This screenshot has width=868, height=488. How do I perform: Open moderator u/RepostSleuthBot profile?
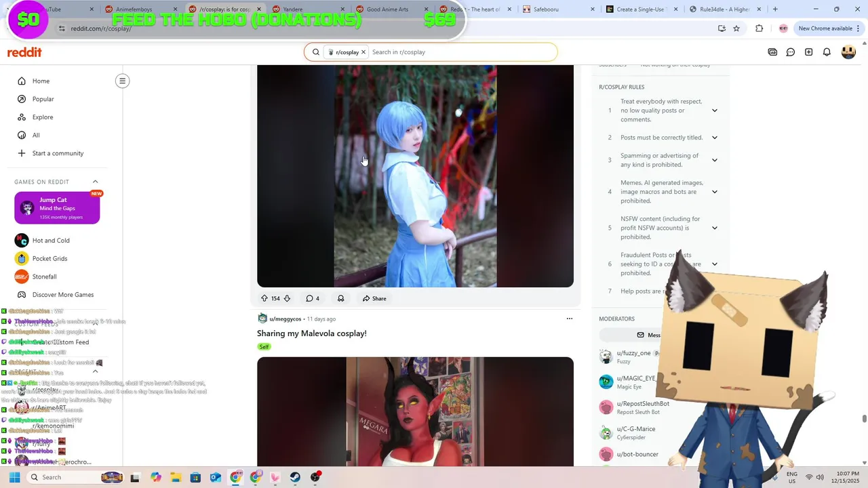click(643, 403)
